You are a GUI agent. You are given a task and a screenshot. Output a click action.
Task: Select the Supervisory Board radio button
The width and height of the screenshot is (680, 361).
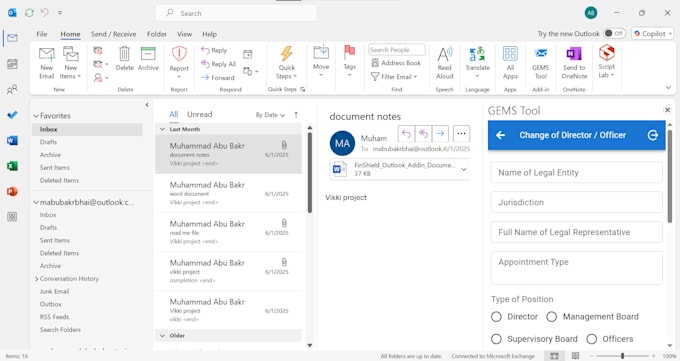pos(497,339)
